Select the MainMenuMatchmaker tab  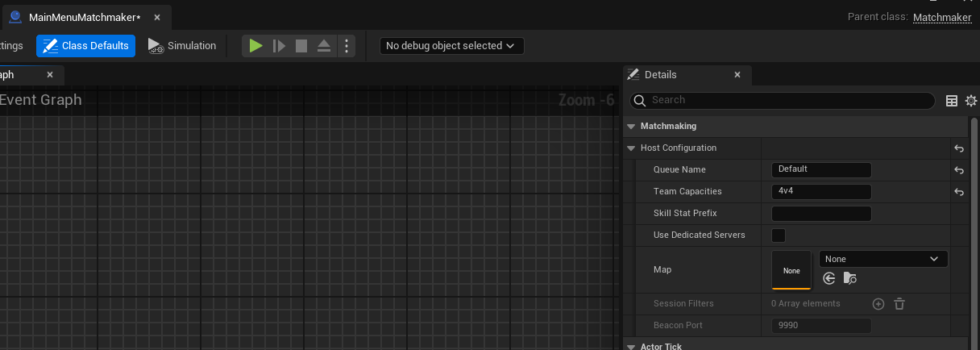coord(85,17)
